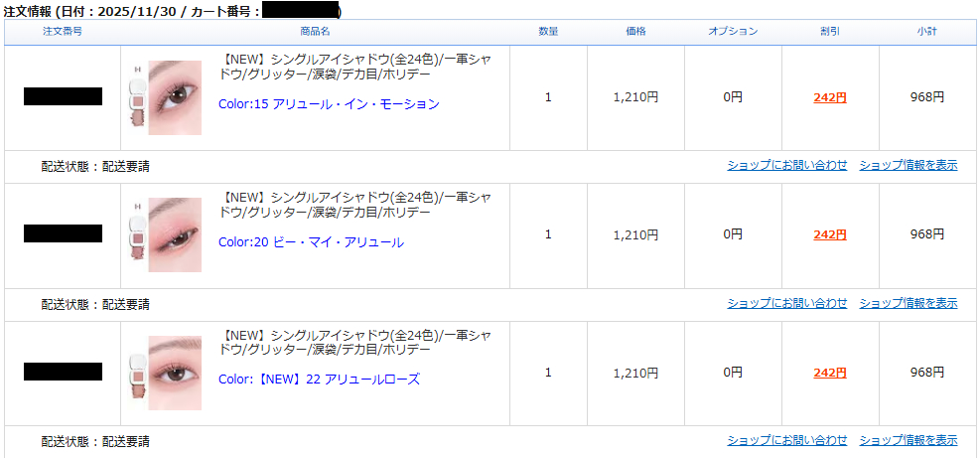This screenshot has height=458, width=980.
Task: Click 242円 discount in Color:20 row
Action: coord(829,235)
